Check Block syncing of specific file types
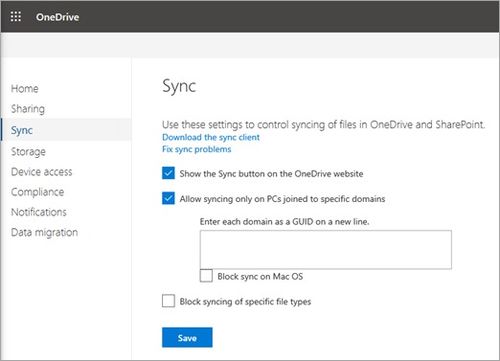Viewport: 500px width, 361px height. click(x=168, y=301)
